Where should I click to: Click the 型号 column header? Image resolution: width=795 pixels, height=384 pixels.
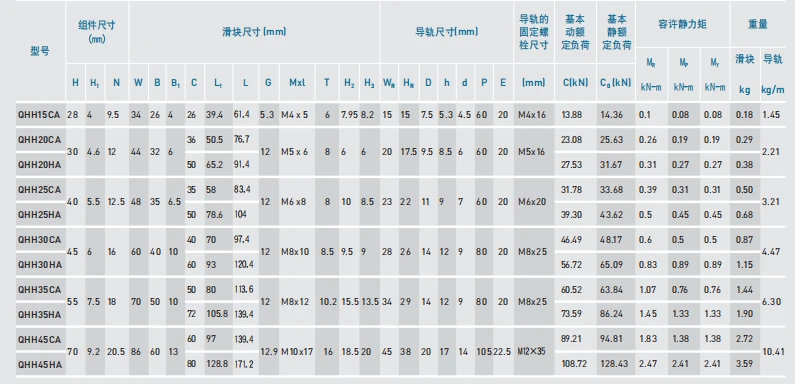tap(40, 51)
